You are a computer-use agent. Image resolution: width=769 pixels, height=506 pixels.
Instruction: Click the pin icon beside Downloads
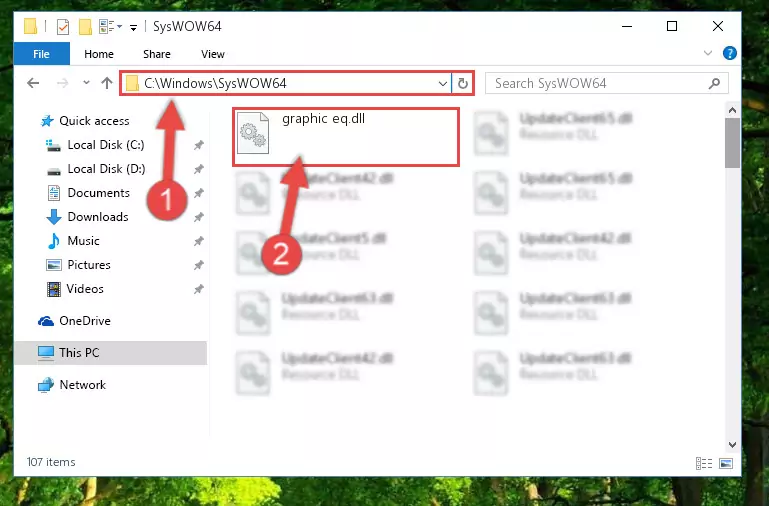coord(199,217)
